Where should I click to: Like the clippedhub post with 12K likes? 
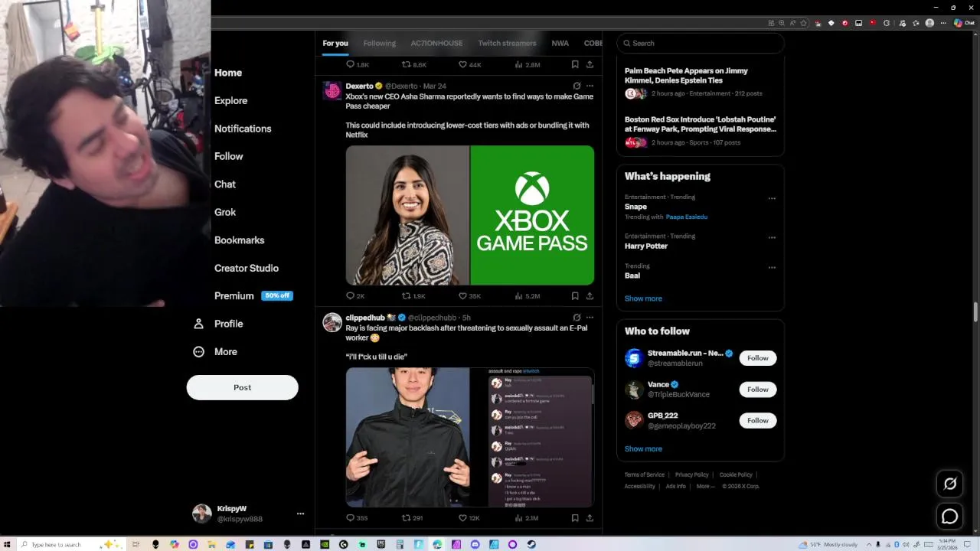pos(469,518)
